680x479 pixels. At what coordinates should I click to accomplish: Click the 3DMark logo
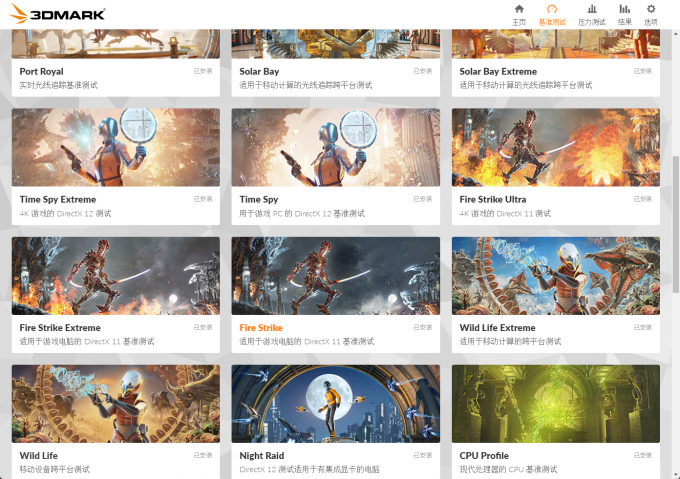pos(57,14)
